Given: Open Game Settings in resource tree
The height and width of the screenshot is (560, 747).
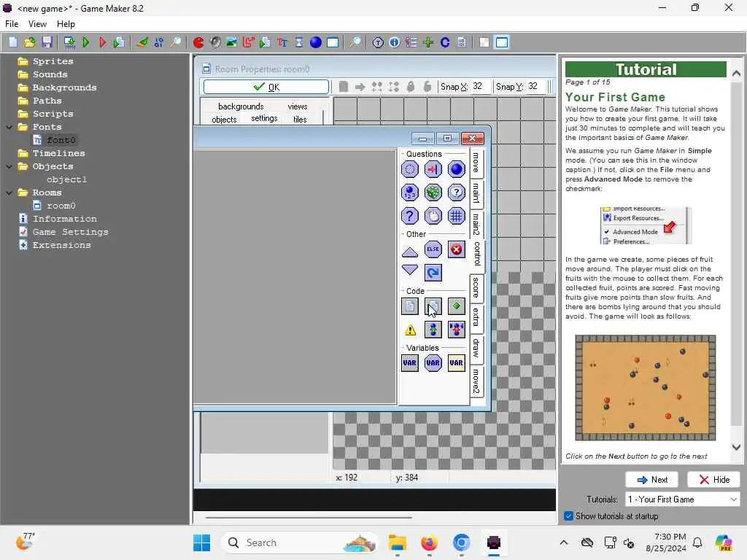Looking at the screenshot, I should [70, 232].
